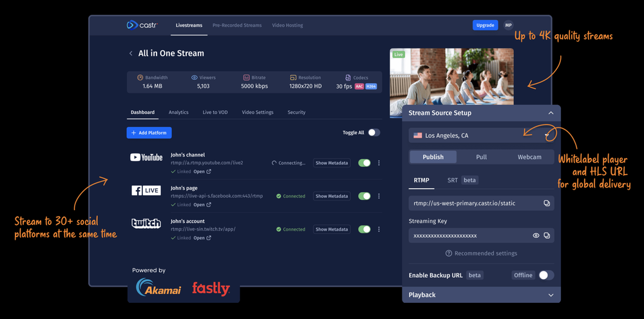Image resolution: width=644 pixels, height=319 pixels.
Task: Switch to the Analytics tab
Action: click(x=178, y=112)
